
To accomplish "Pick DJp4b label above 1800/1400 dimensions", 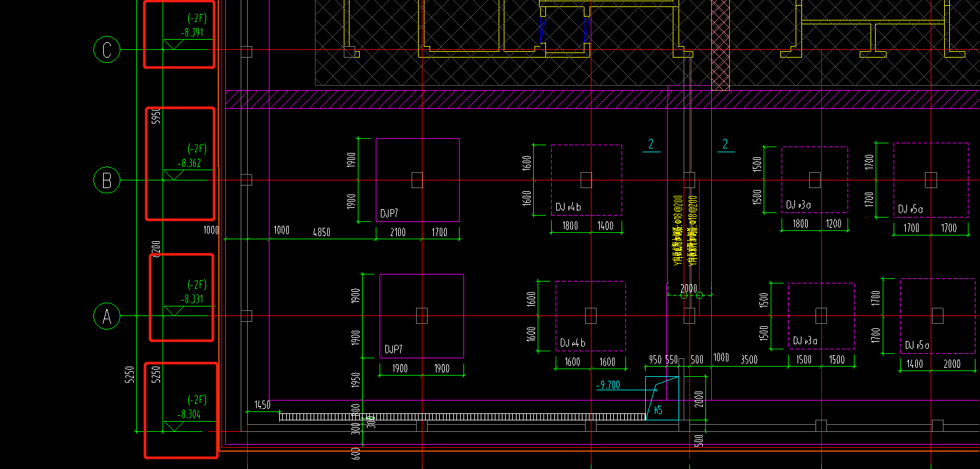I will pyautogui.click(x=568, y=207).
